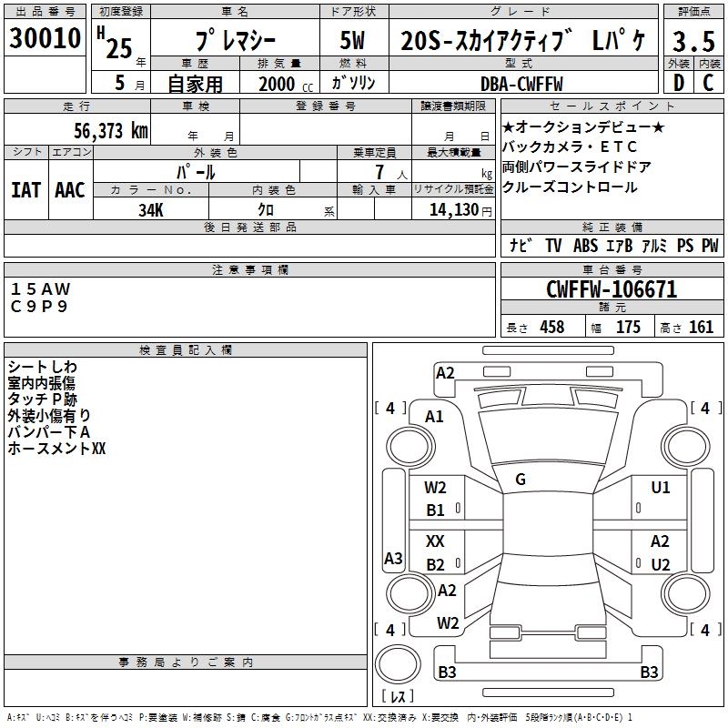
Task: Click the grade 20S-スカイアクティブ Lパケ
Action: [x=523, y=41]
